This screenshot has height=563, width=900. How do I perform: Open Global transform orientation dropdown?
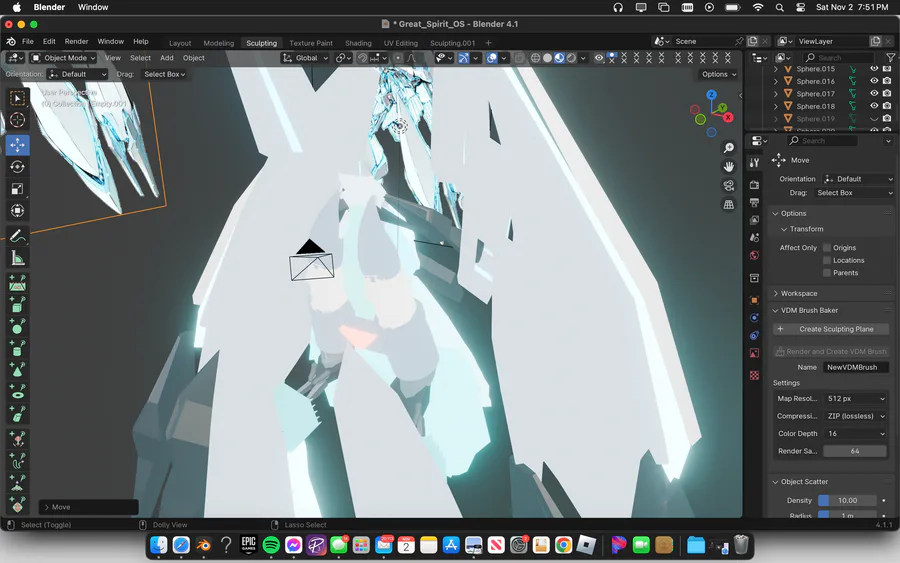click(305, 58)
